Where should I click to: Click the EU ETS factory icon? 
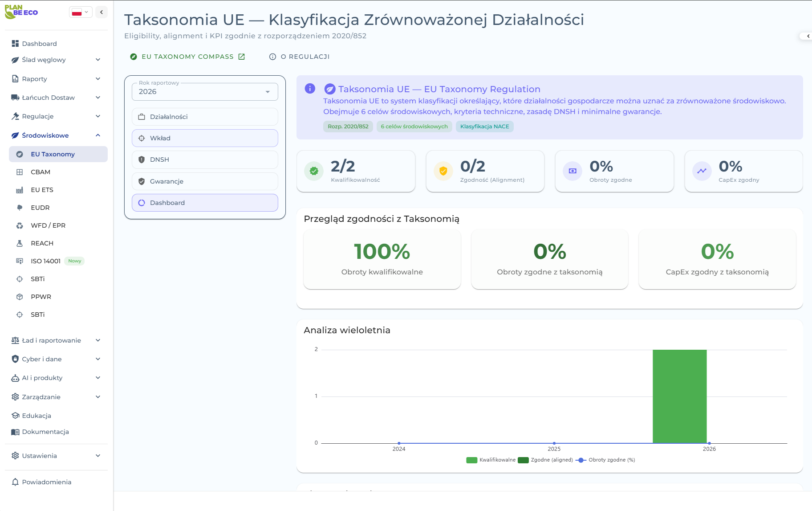pyautogui.click(x=20, y=190)
